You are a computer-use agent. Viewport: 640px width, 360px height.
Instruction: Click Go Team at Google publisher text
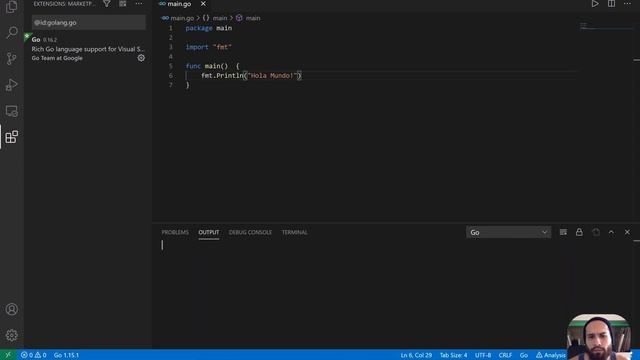pos(57,58)
